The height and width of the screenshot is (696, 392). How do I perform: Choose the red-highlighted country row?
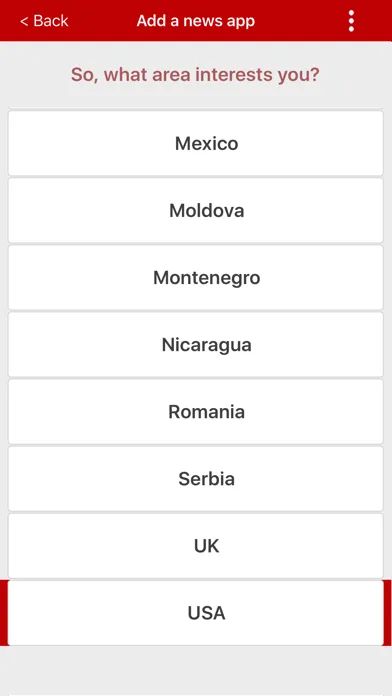[196, 613]
